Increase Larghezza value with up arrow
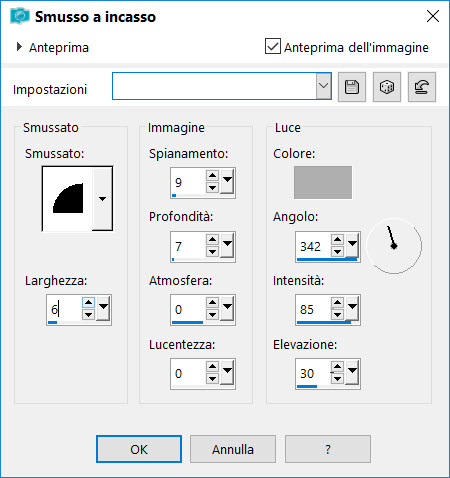The image size is (450, 478). tap(88, 303)
